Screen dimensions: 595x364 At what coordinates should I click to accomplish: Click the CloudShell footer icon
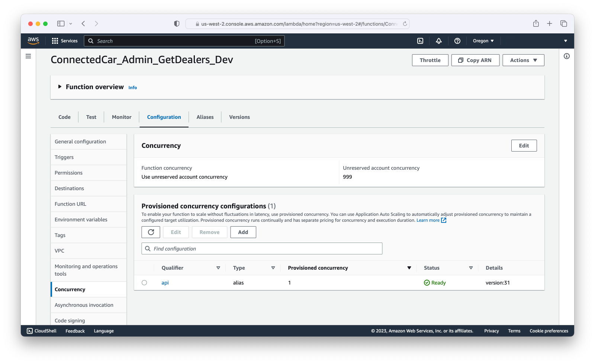30,331
